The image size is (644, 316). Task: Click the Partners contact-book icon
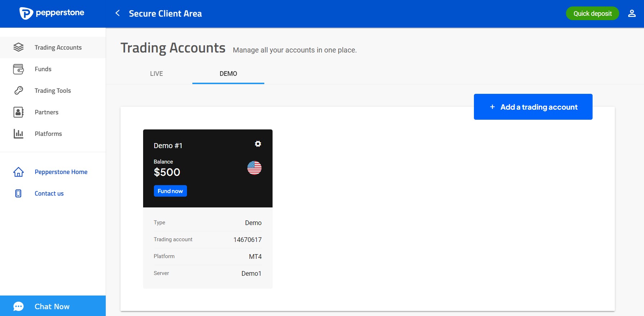[18, 112]
